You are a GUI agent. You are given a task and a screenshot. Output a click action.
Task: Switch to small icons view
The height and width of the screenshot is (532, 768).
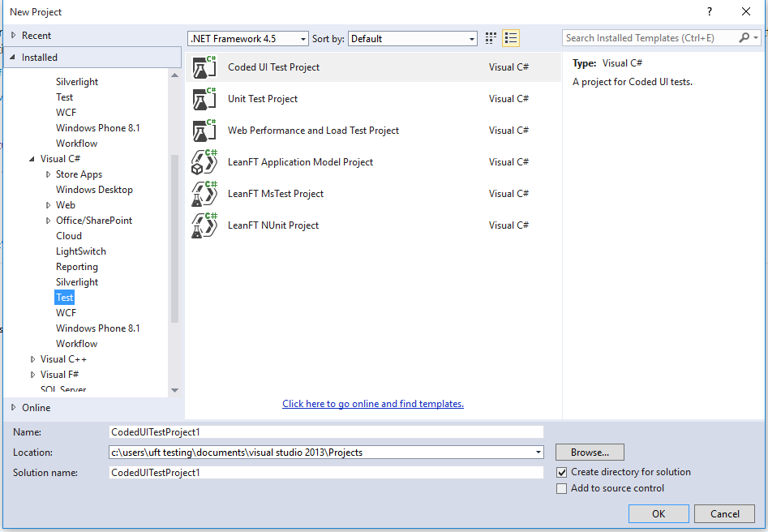pyautogui.click(x=491, y=38)
